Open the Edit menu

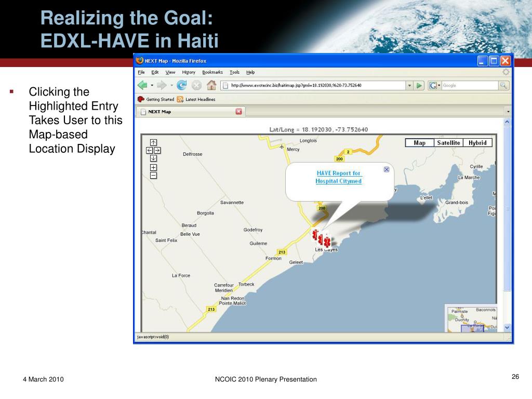[155, 72]
